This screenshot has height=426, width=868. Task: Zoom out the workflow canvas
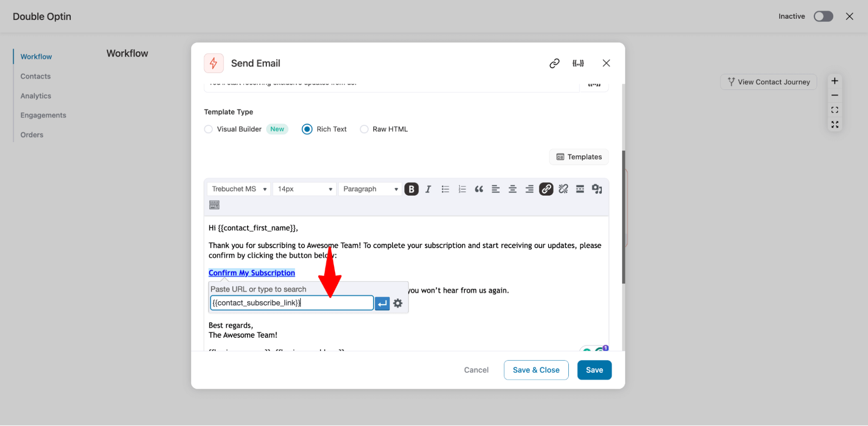[x=835, y=95]
